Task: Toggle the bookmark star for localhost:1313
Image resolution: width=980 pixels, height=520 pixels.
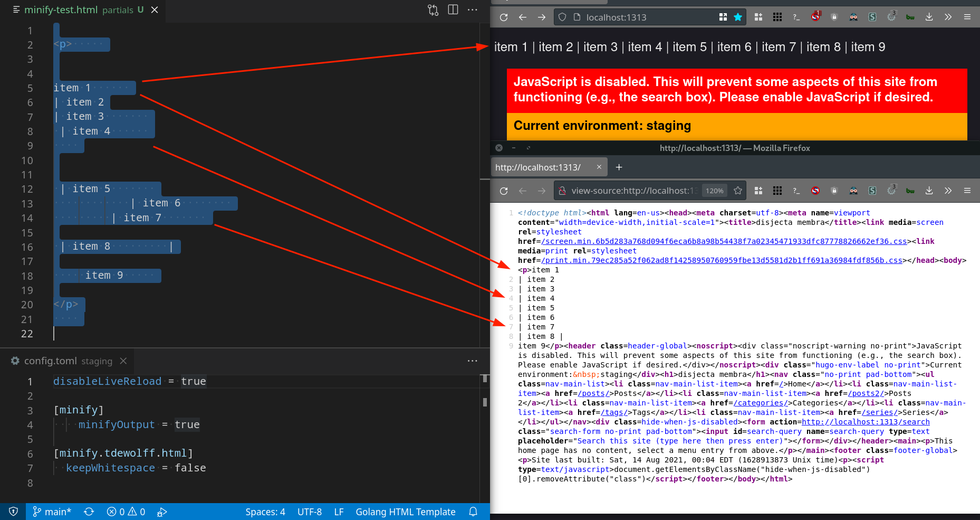Action: (738, 16)
